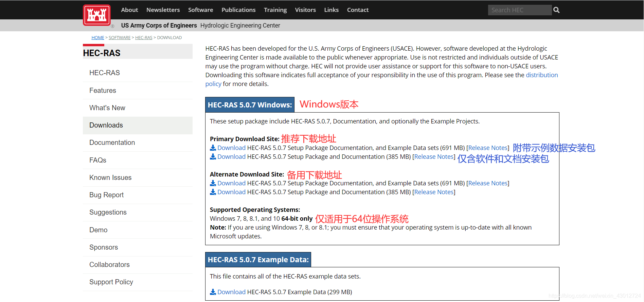Open Release Notes for alternate 385 MB package
The image size is (644, 302).
click(x=434, y=192)
